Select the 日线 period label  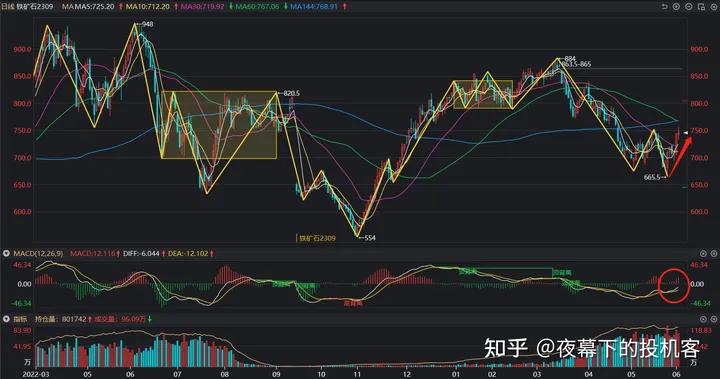click(x=8, y=7)
